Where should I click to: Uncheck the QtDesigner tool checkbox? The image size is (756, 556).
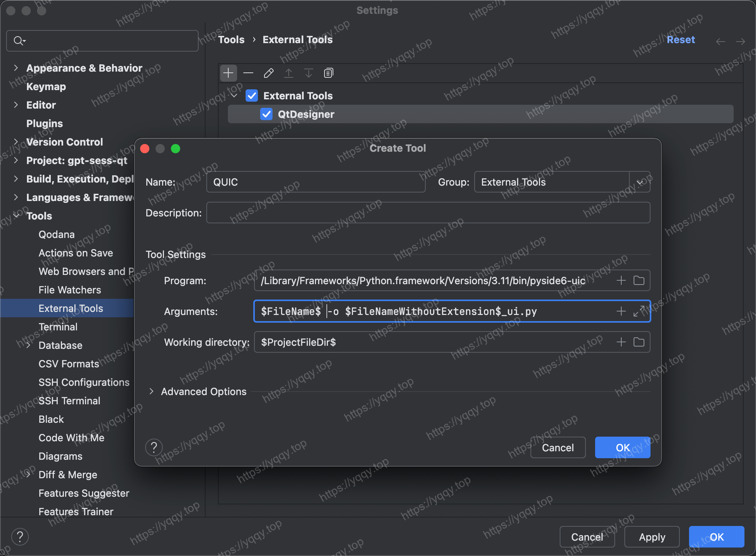tap(266, 114)
